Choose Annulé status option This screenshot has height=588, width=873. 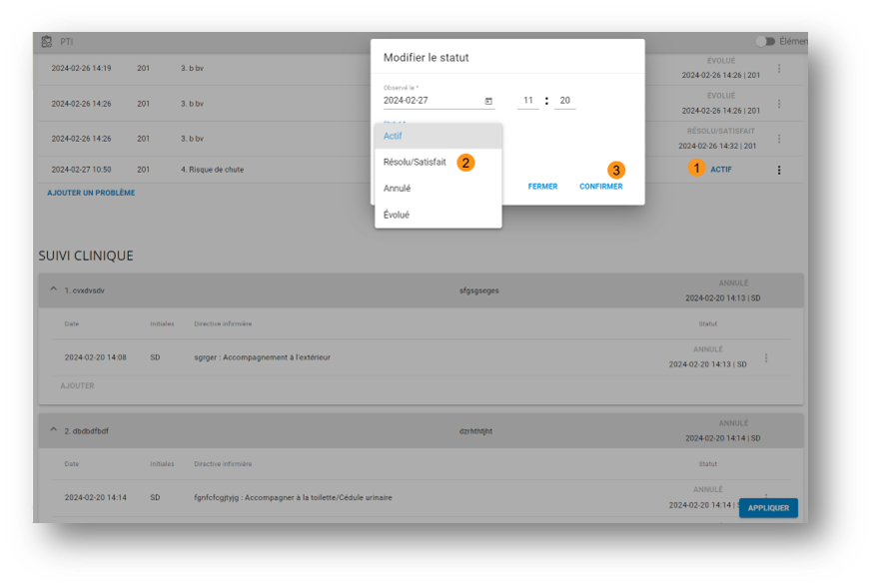coord(398,188)
